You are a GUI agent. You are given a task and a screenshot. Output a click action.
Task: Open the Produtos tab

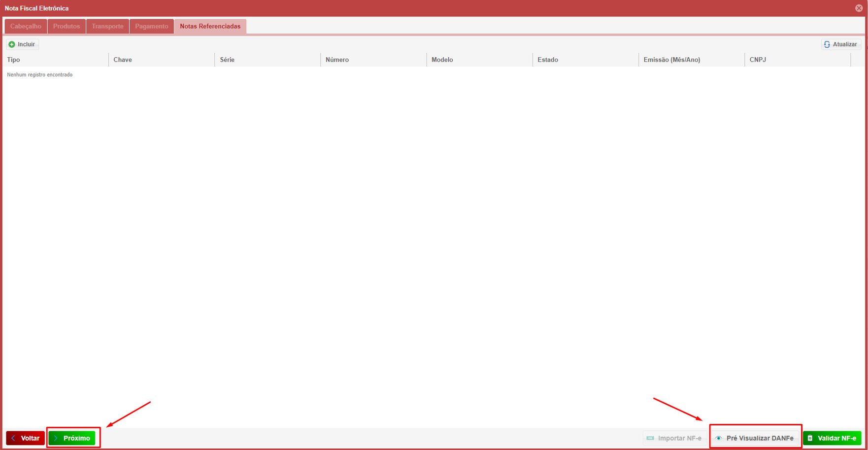pyautogui.click(x=67, y=26)
